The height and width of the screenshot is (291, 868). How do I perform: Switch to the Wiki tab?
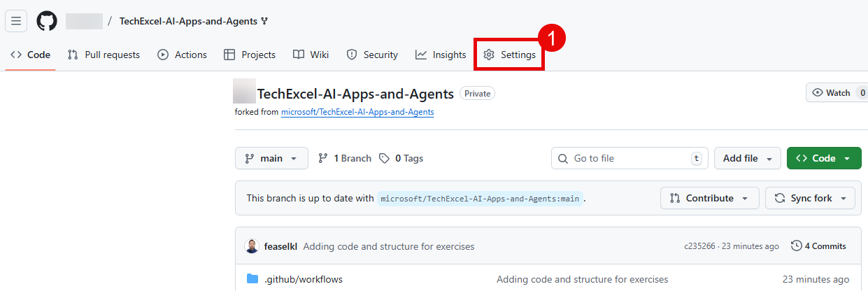(311, 55)
